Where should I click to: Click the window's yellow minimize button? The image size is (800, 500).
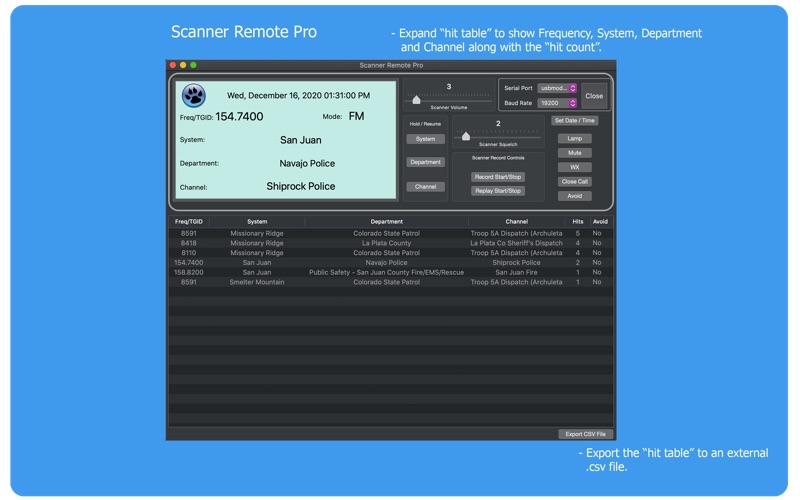click(183, 65)
